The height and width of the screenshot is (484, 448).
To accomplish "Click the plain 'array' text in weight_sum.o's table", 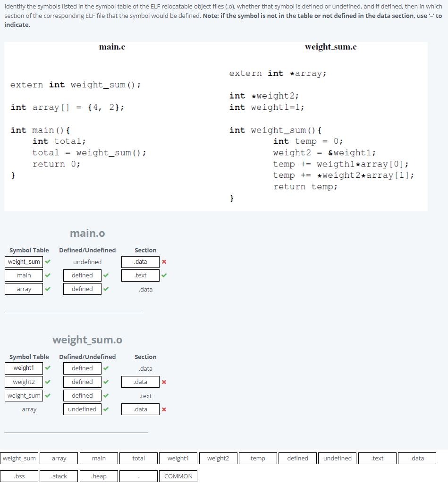I will 29,409.
